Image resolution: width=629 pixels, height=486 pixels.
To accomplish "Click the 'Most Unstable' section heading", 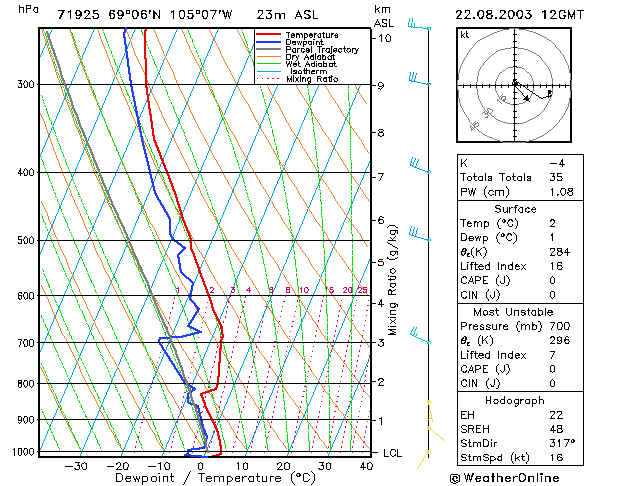I will click(x=513, y=312).
